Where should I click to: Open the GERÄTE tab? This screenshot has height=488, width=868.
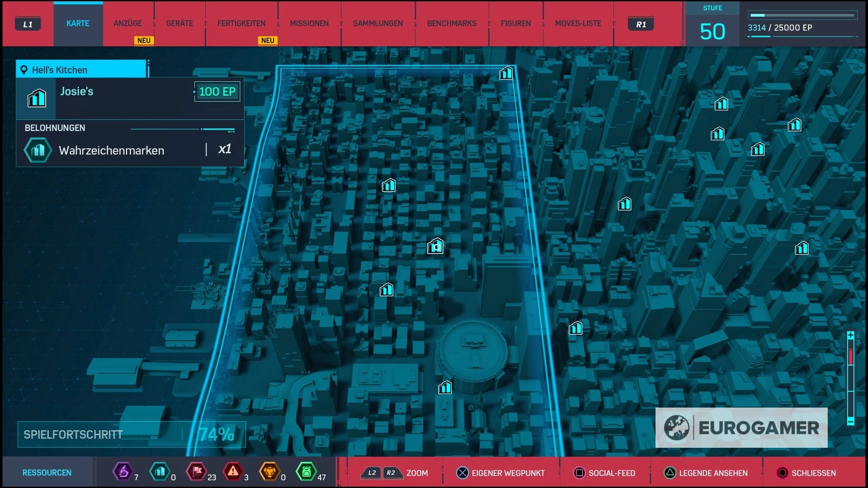[179, 23]
